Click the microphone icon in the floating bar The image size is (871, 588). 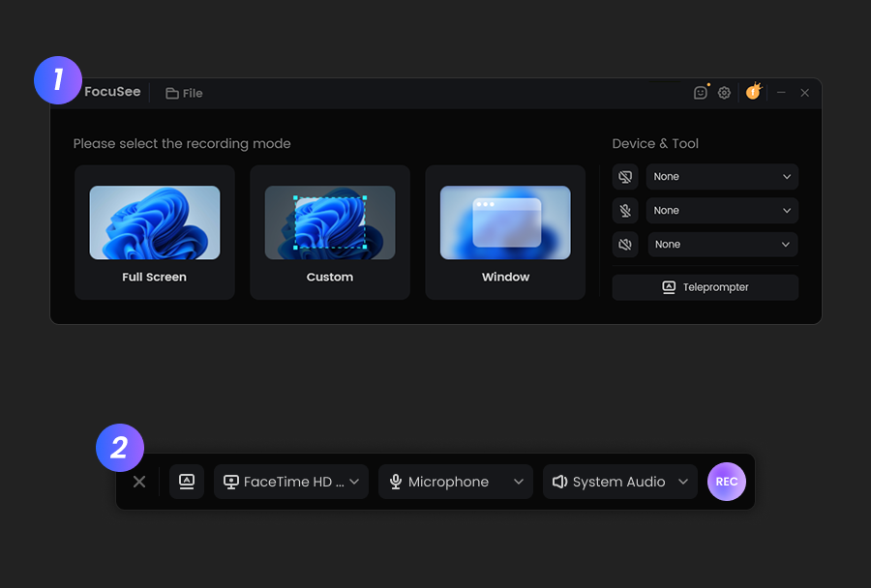(x=395, y=482)
